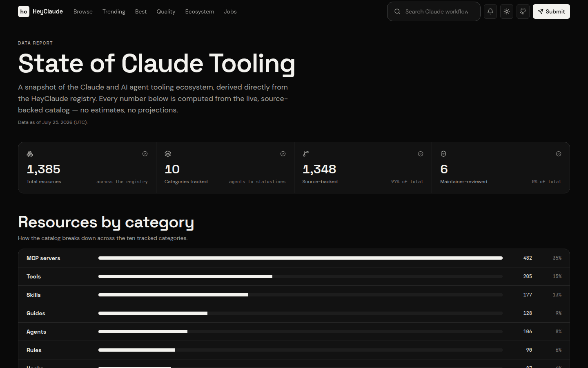The width and height of the screenshot is (588, 368).
Task: Click the 'Data as of July 25, 2026' text
Action: pyautogui.click(x=53, y=122)
